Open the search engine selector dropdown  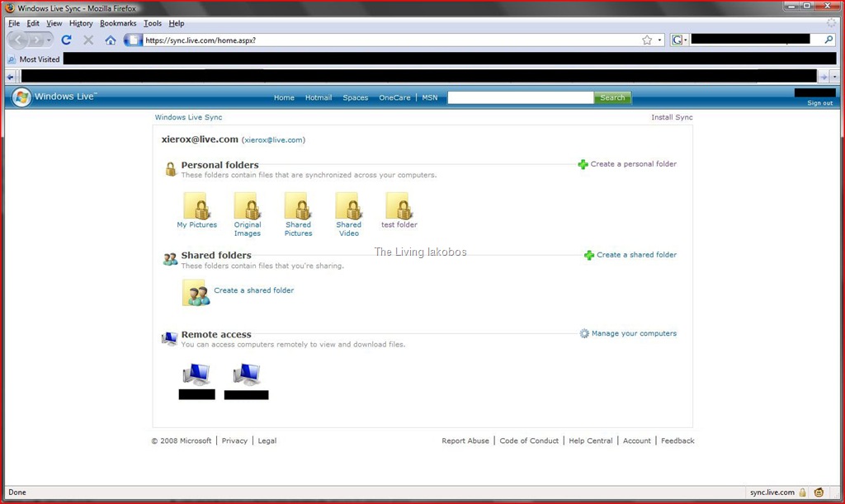point(679,40)
